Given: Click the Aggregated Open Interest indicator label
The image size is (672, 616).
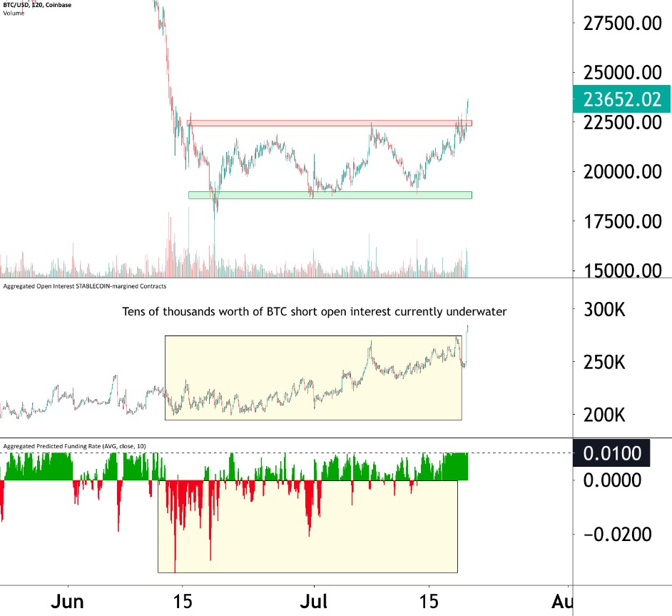Looking at the screenshot, I should click(85, 286).
